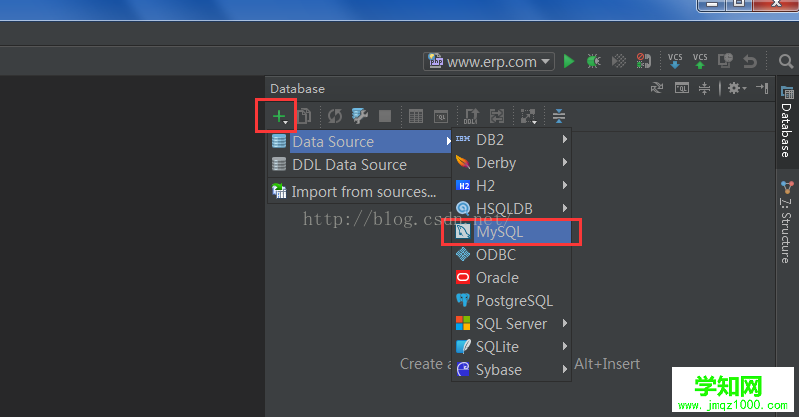The height and width of the screenshot is (417, 799).
Task: Select PostgreSQL data source
Action: point(512,301)
